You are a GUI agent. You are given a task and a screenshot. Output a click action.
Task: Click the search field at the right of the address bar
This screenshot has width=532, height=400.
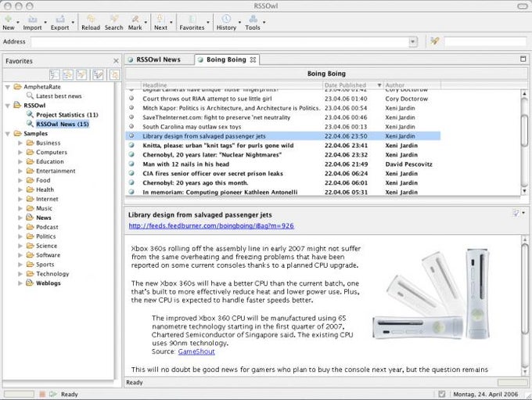(x=485, y=41)
